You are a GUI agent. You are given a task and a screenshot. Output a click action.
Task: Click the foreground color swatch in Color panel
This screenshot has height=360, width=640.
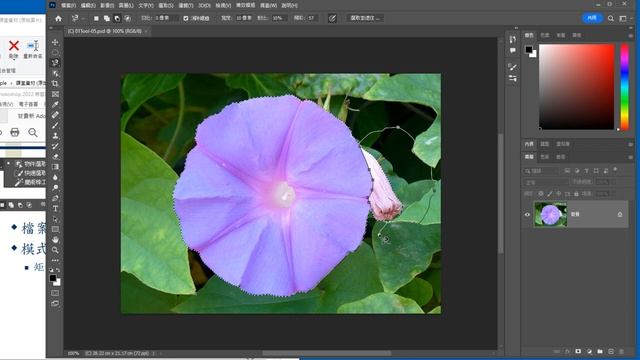coord(529,49)
